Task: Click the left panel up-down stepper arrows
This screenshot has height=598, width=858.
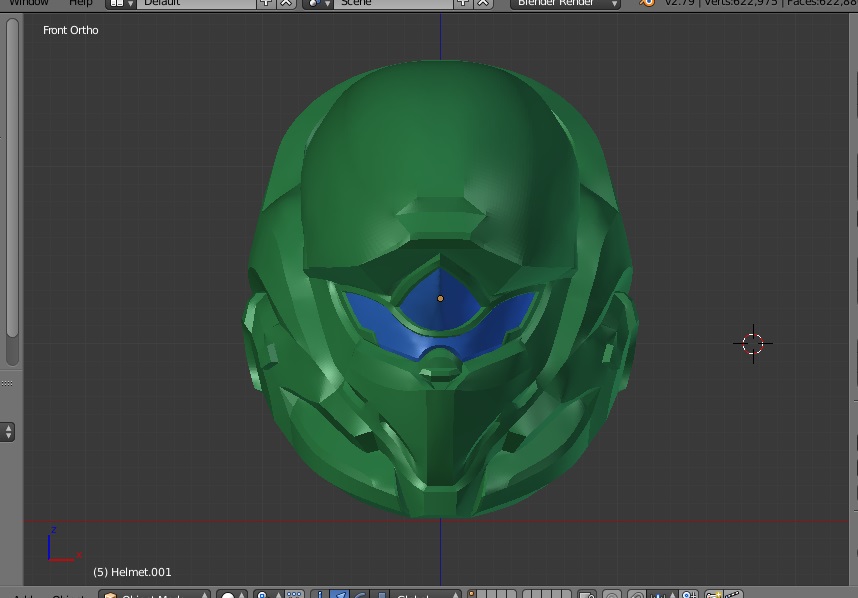Action: 8,432
